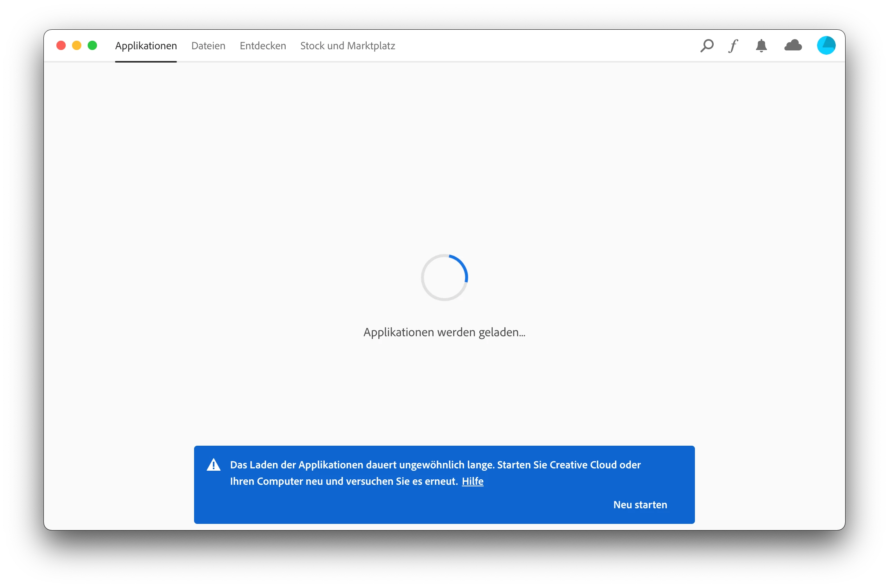
Task: Open the account profile avatar
Action: [826, 46]
